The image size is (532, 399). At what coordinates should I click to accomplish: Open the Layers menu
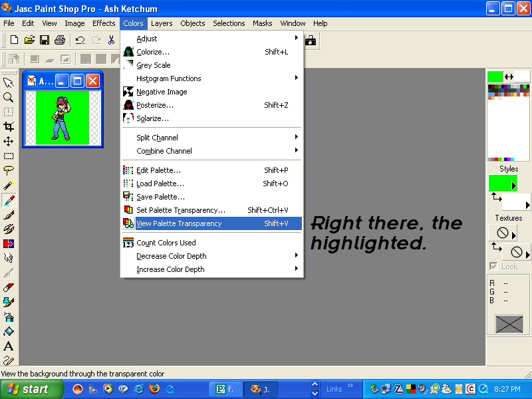[162, 23]
